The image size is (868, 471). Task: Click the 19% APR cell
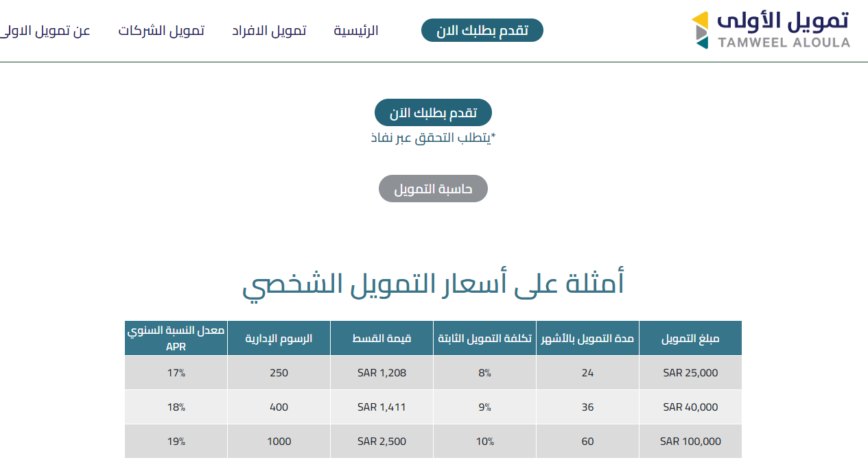pyautogui.click(x=176, y=442)
